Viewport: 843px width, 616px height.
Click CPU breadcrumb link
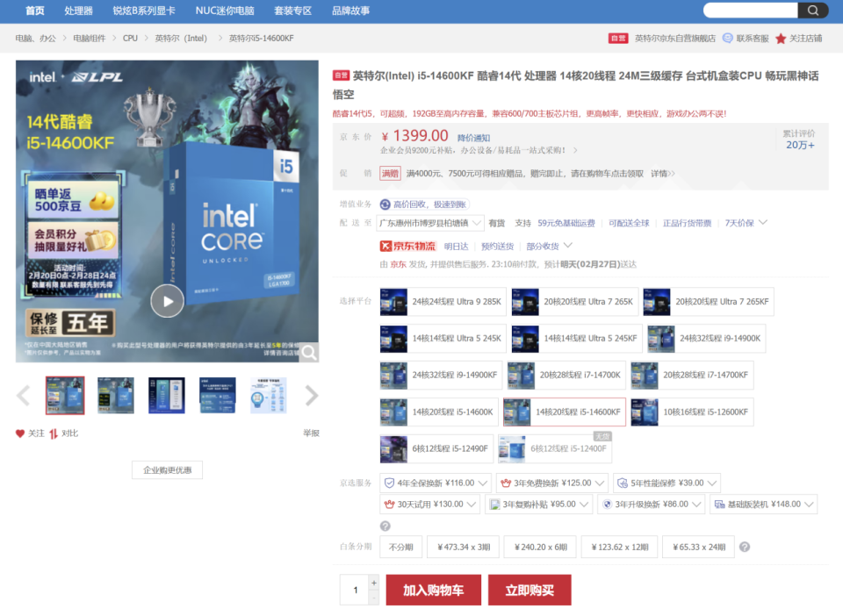click(x=130, y=39)
